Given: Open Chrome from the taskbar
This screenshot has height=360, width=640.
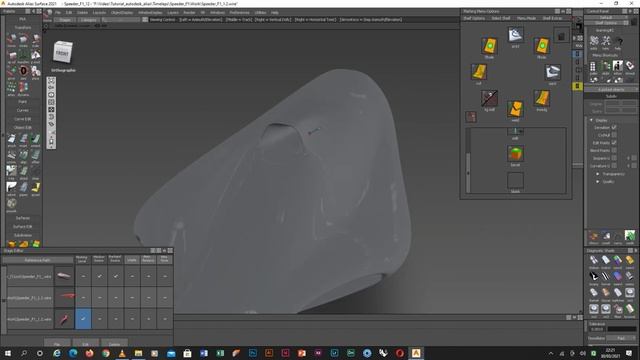Looking at the screenshot, I should click(x=106, y=353).
